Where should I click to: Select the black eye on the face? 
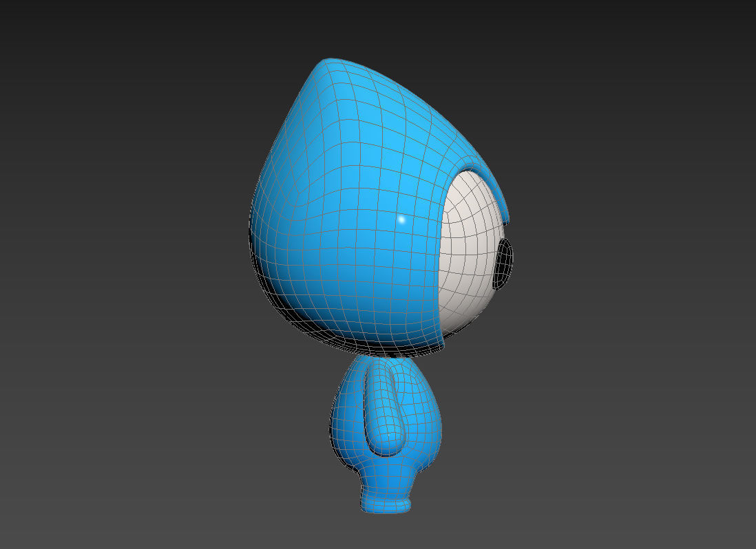pyautogui.click(x=504, y=264)
